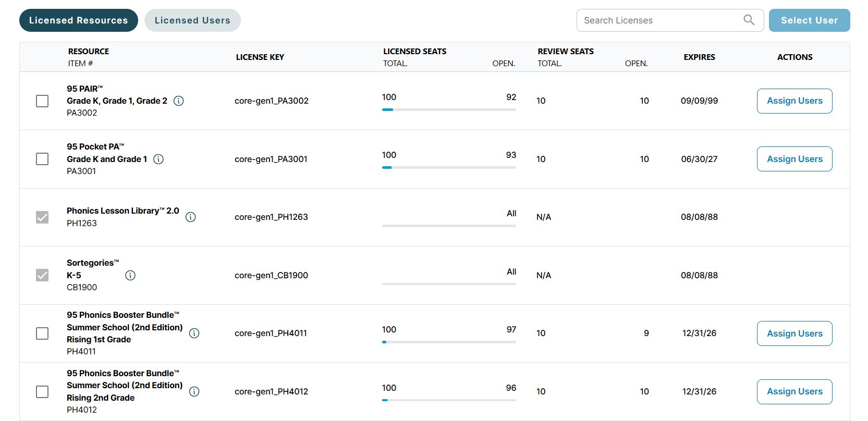Tick the PH4012 Rising 2nd Grade checkbox
868x421 pixels.
[x=42, y=392]
